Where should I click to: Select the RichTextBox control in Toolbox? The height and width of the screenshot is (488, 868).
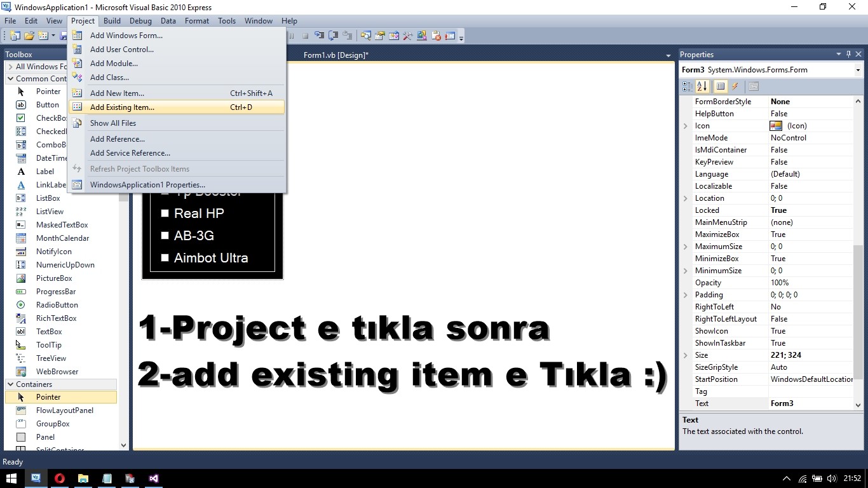(62, 318)
